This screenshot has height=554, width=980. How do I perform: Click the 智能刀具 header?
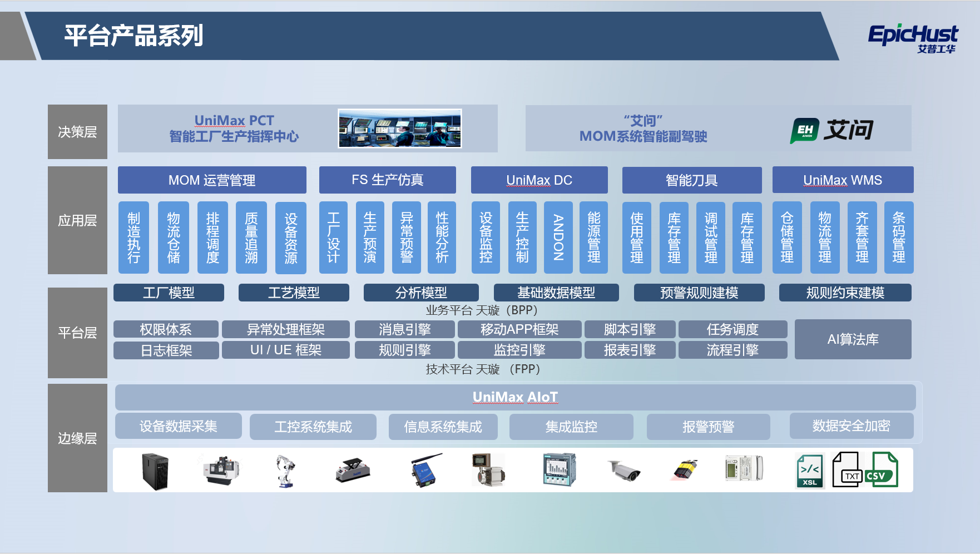692,180
